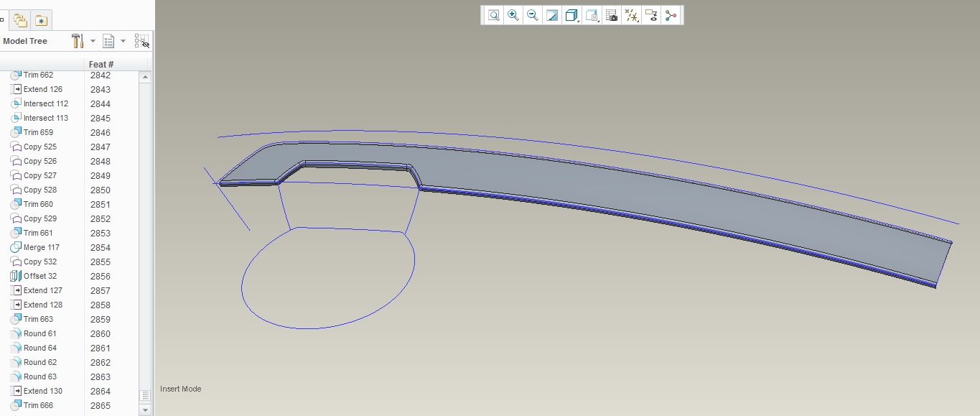Click feature number 2865 cell
The width and height of the screenshot is (980, 416).
pyautogui.click(x=101, y=405)
